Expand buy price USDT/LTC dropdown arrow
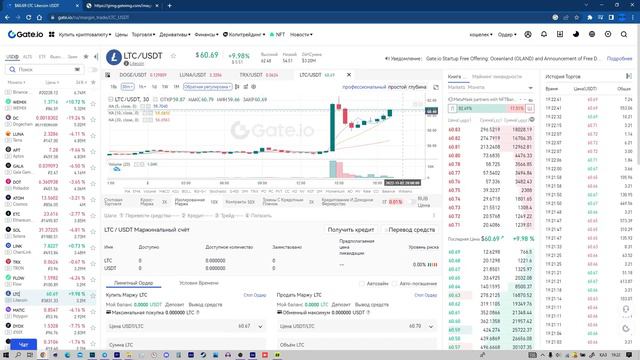This screenshot has height=360, width=640. (260, 327)
